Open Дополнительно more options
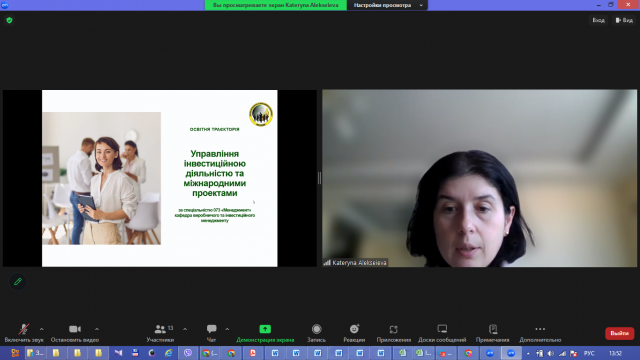The height and width of the screenshot is (360, 640). (x=540, y=333)
